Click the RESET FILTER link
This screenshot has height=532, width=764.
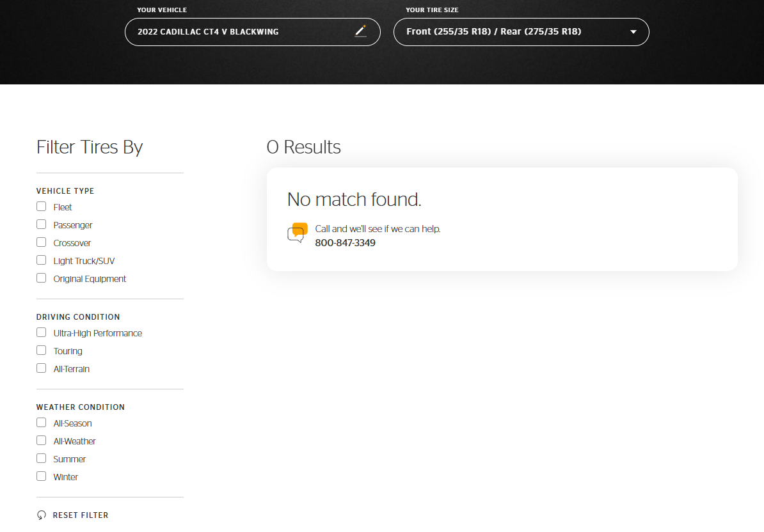(80, 515)
